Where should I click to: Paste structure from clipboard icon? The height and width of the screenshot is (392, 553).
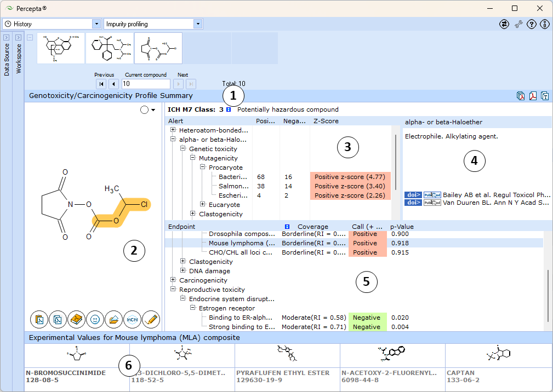(x=39, y=319)
